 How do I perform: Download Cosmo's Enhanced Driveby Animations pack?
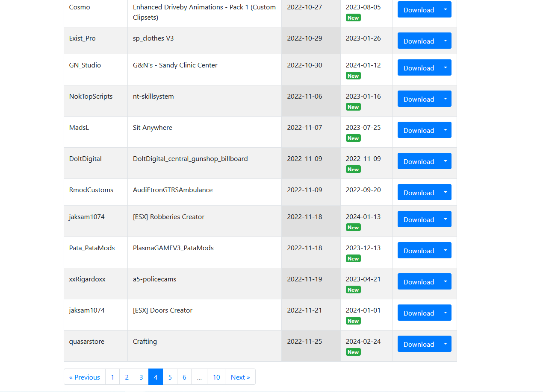coord(418,9)
